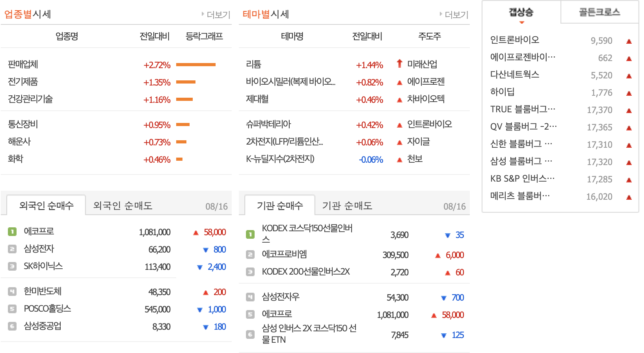
Task: Click the up-triangle icon beside 에이프로젠 leading stock
Action: click(x=400, y=82)
